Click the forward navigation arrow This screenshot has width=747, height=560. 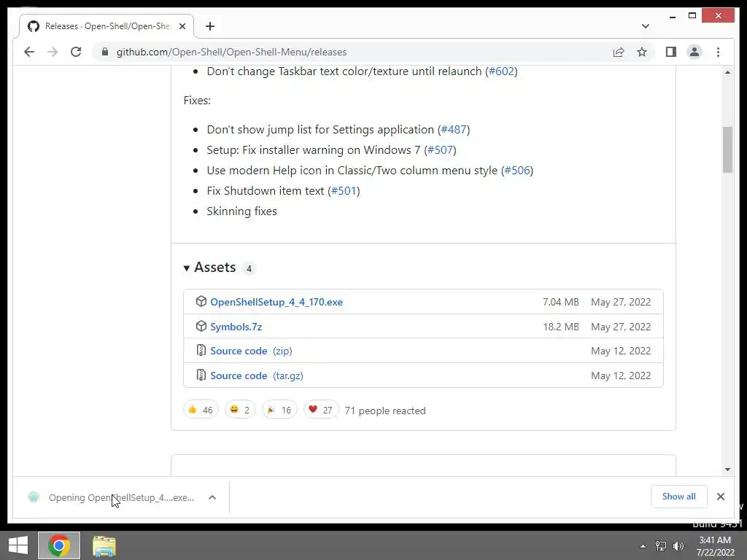coord(53,52)
